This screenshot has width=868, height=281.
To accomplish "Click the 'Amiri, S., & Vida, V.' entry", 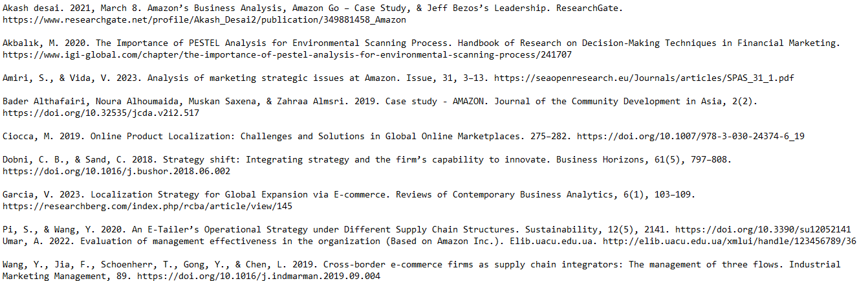I will tap(57, 78).
